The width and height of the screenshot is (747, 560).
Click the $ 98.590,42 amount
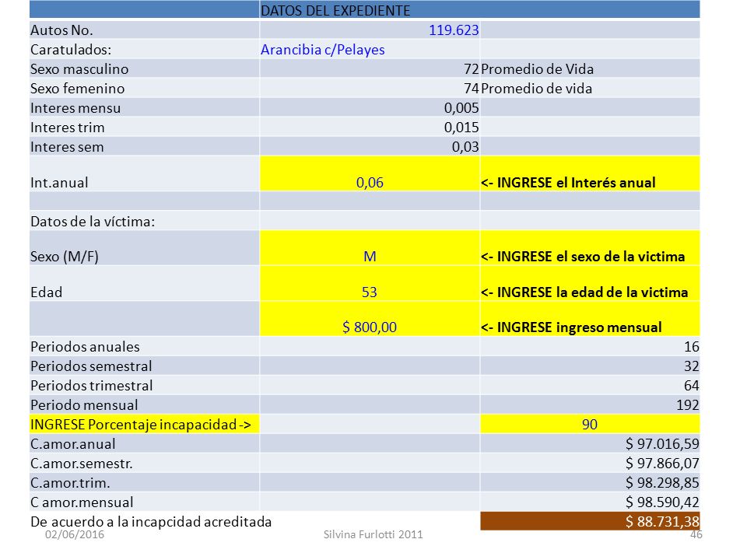[x=662, y=502]
